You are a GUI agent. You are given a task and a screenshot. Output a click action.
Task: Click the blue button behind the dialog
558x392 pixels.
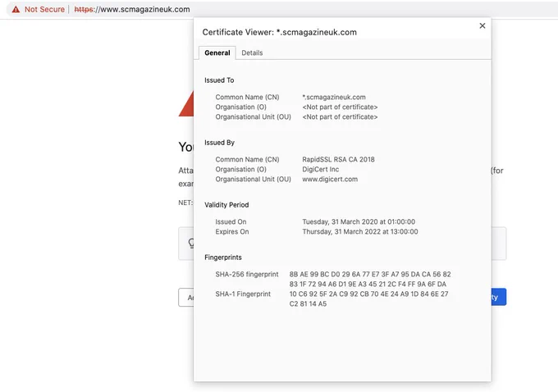pos(499,297)
